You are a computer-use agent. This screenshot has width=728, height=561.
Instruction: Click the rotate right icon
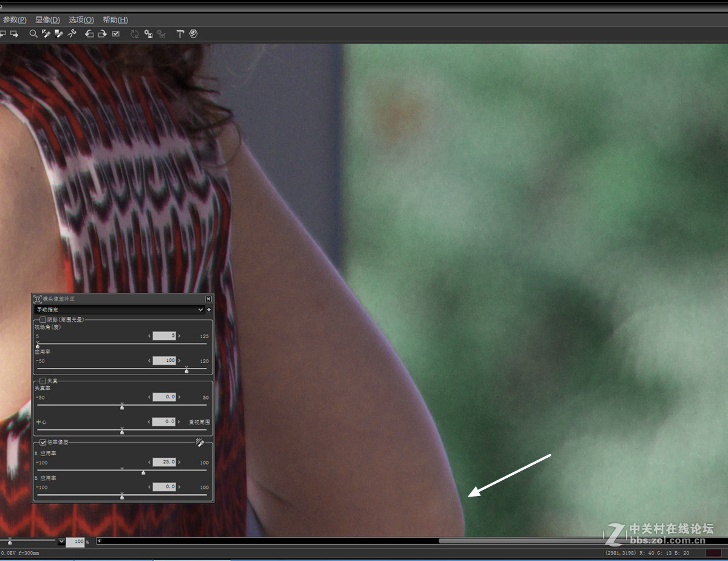[x=102, y=34]
